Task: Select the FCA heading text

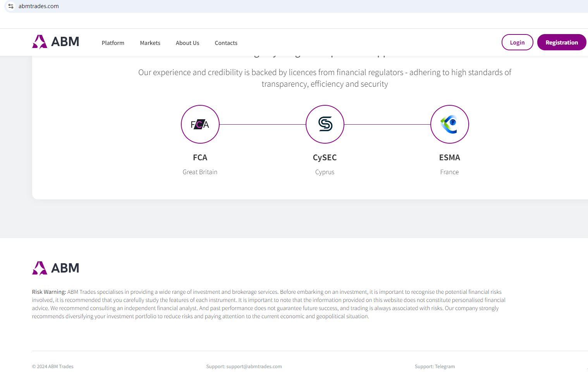Action: pos(200,158)
